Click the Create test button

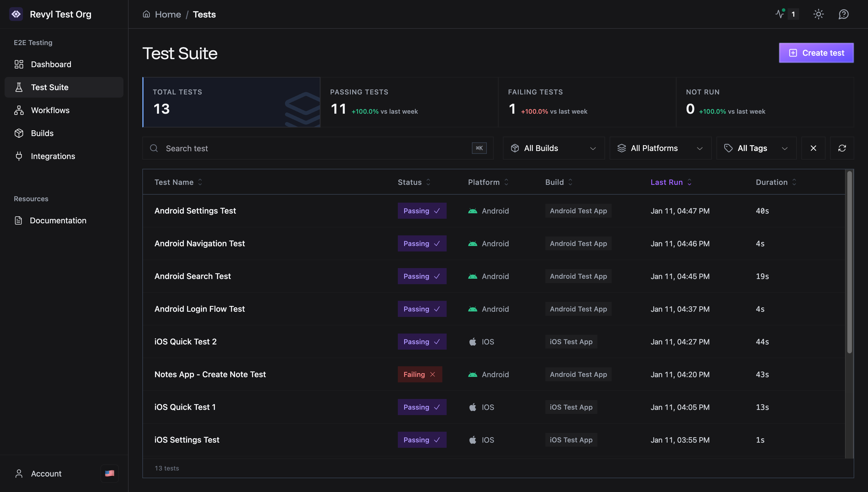pyautogui.click(x=816, y=53)
